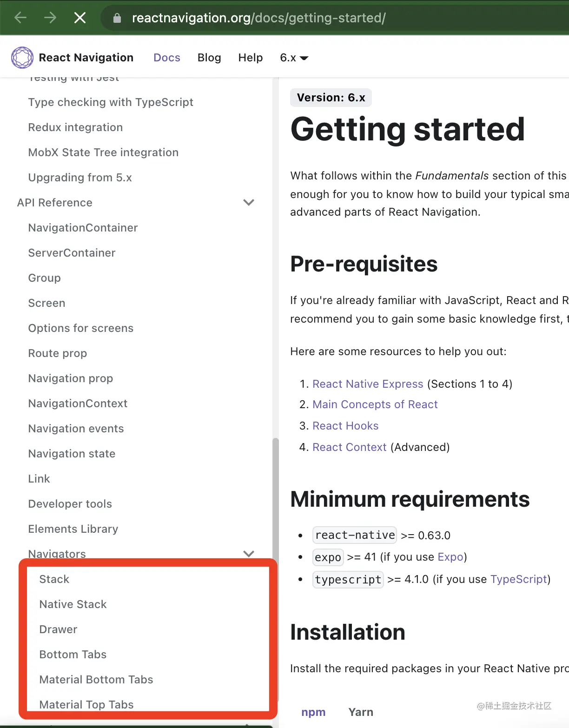The width and height of the screenshot is (569, 728).
Task: Click the browser back arrow
Action: (x=20, y=18)
